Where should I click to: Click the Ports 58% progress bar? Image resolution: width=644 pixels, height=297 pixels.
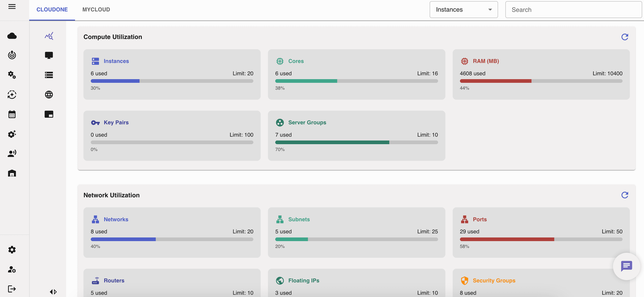[x=541, y=239]
